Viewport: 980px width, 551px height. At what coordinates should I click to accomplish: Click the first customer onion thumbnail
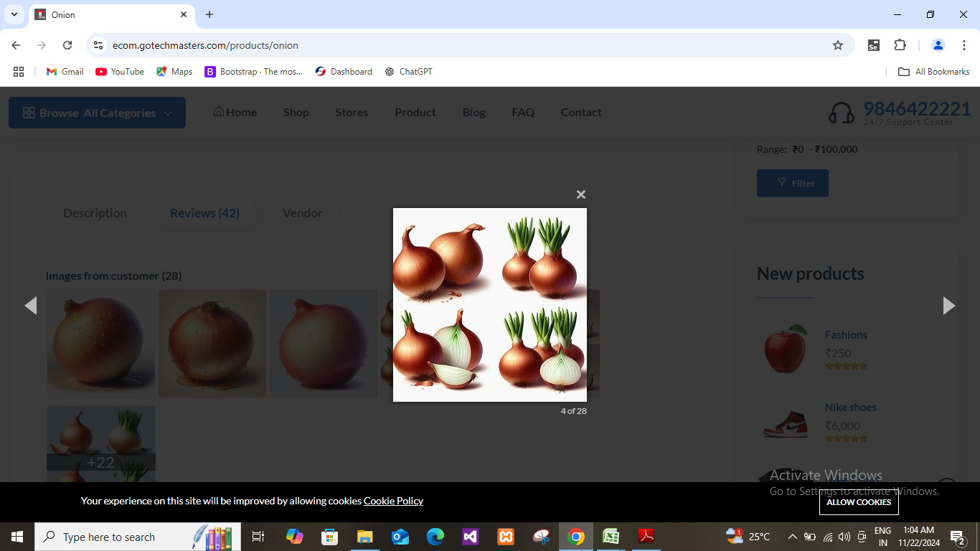pyautogui.click(x=100, y=343)
